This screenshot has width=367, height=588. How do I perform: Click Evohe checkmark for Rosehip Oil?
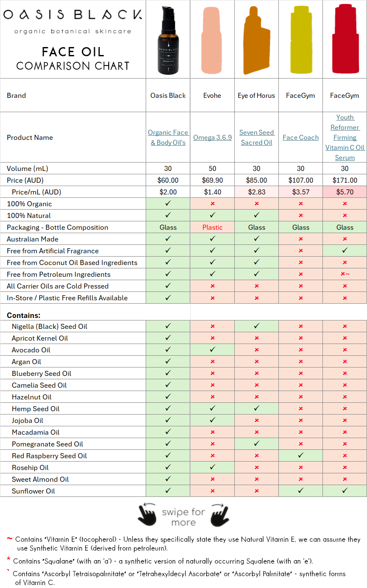212,467
